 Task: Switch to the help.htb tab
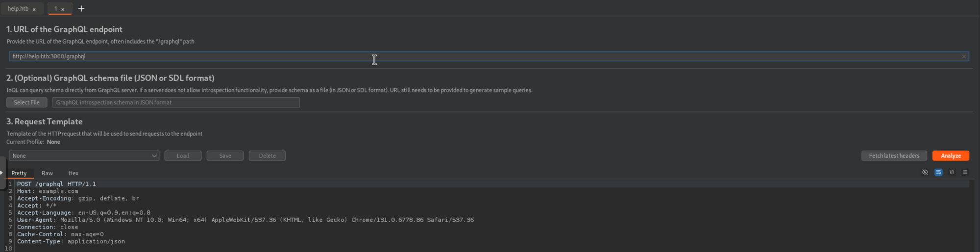pyautogui.click(x=18, y=9)
